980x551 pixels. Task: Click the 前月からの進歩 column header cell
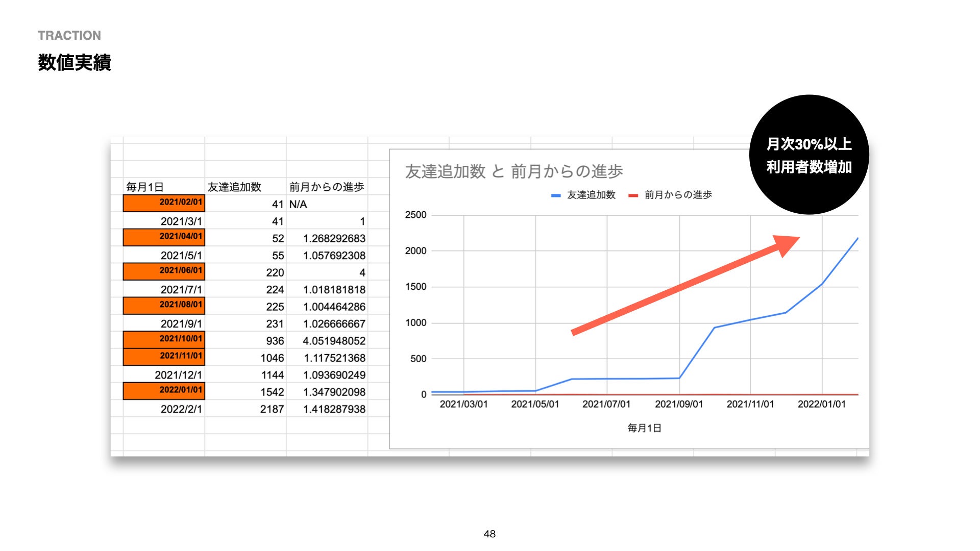pyautogui.click(x=327, y=187)
